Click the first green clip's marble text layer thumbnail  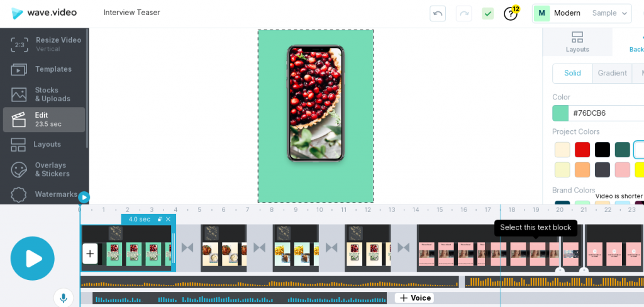(x=116, y=233)
